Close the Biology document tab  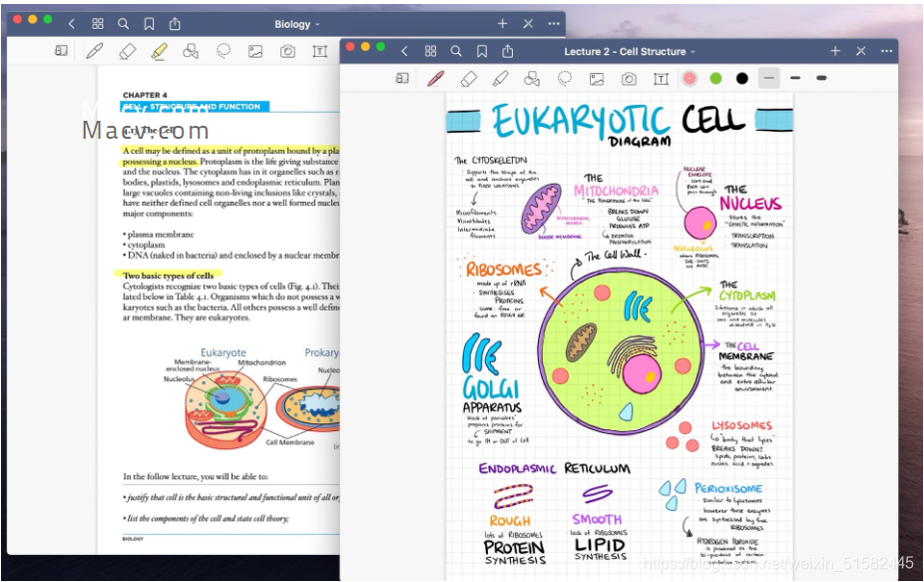(528, 24)
